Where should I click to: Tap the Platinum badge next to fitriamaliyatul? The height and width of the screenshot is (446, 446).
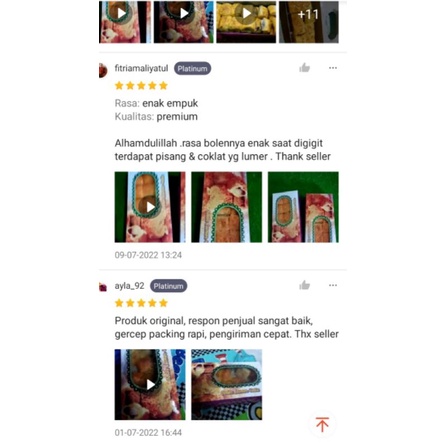[x=192, y=68]
